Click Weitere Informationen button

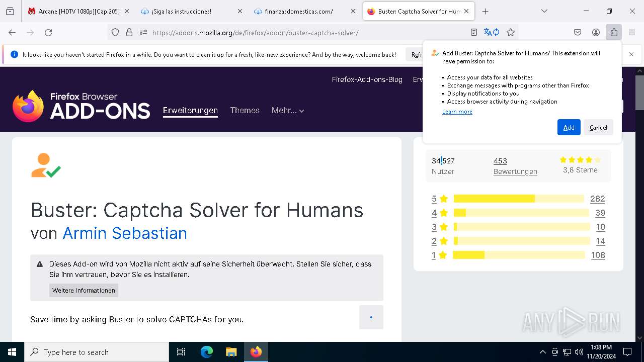[x=84, y=291]
